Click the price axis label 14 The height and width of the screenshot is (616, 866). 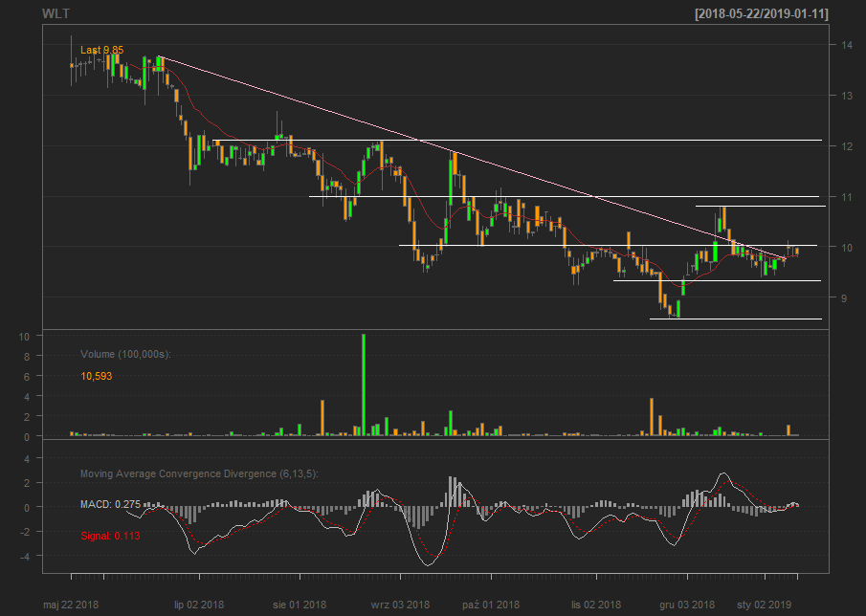click(847, 45)
